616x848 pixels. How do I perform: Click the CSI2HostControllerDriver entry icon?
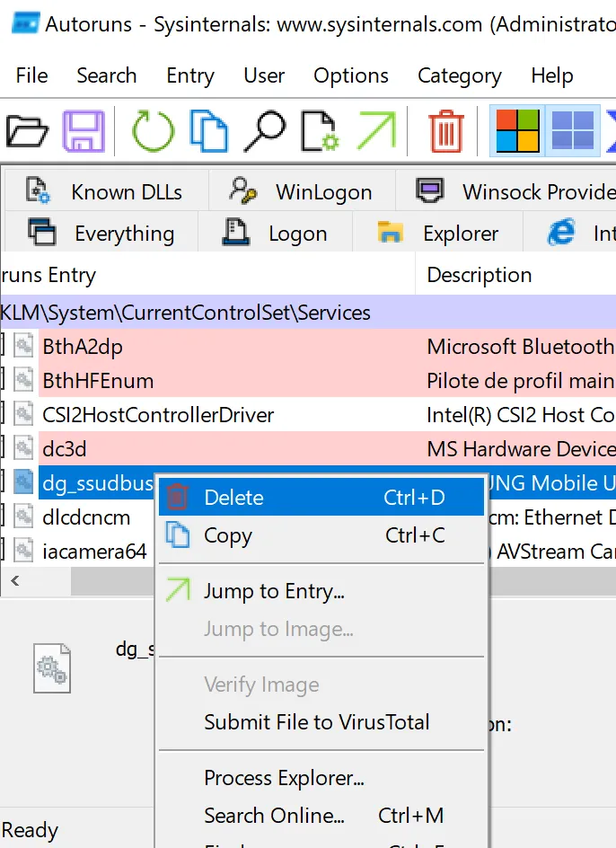pos(23,414)
